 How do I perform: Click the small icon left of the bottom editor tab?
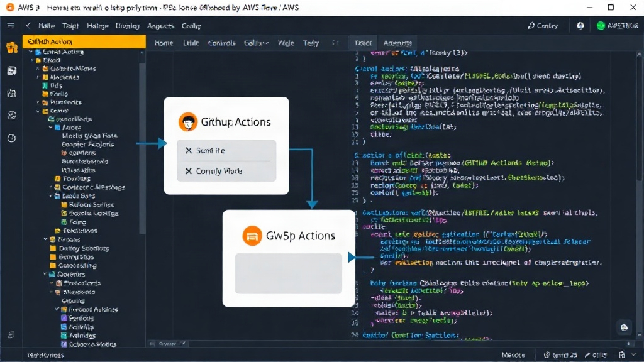click(153, 344)
